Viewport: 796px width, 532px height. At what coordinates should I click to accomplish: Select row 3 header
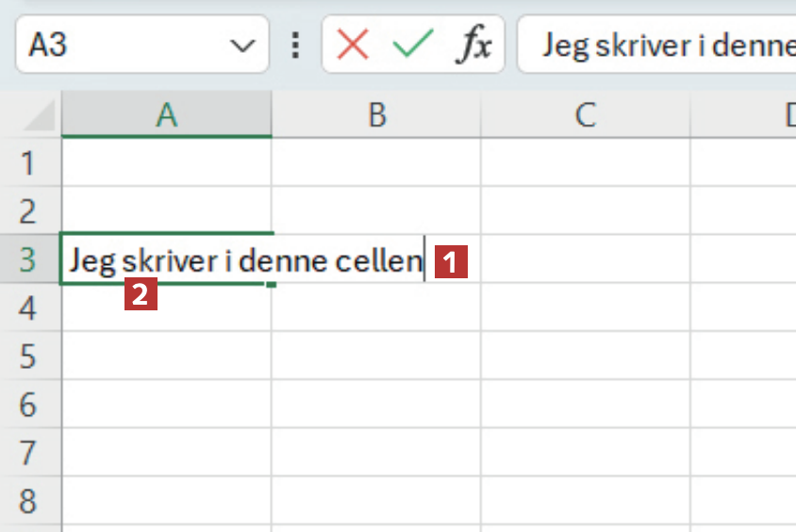point(28,258)
